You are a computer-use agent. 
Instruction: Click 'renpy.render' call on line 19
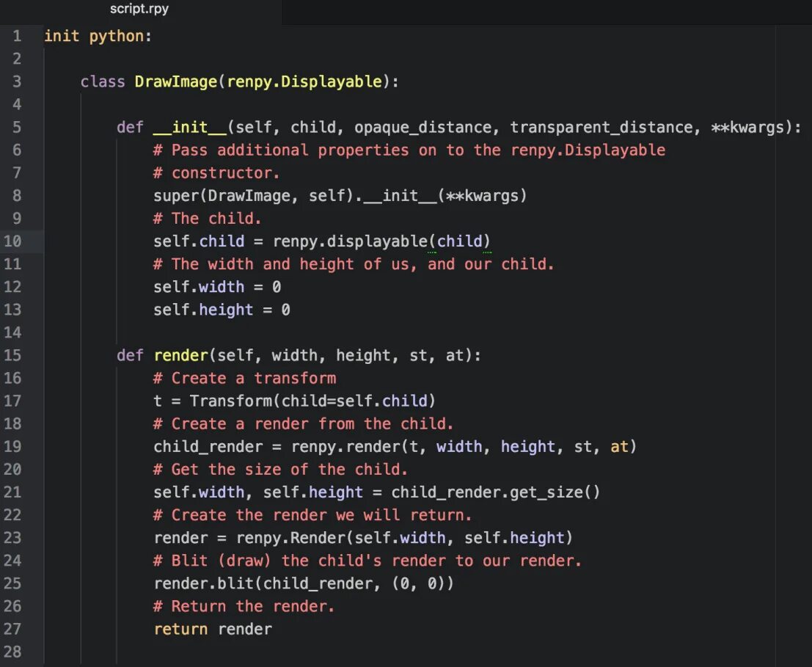coord(346,446)
